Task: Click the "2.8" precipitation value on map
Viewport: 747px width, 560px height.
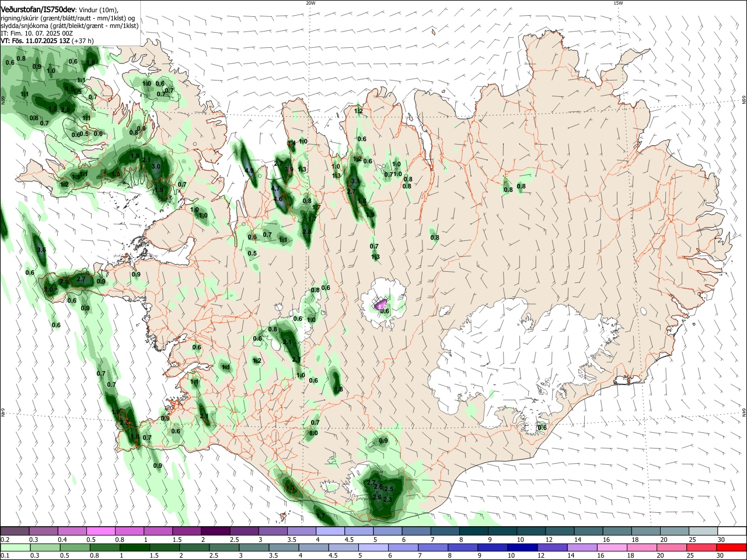Action: 307,232
